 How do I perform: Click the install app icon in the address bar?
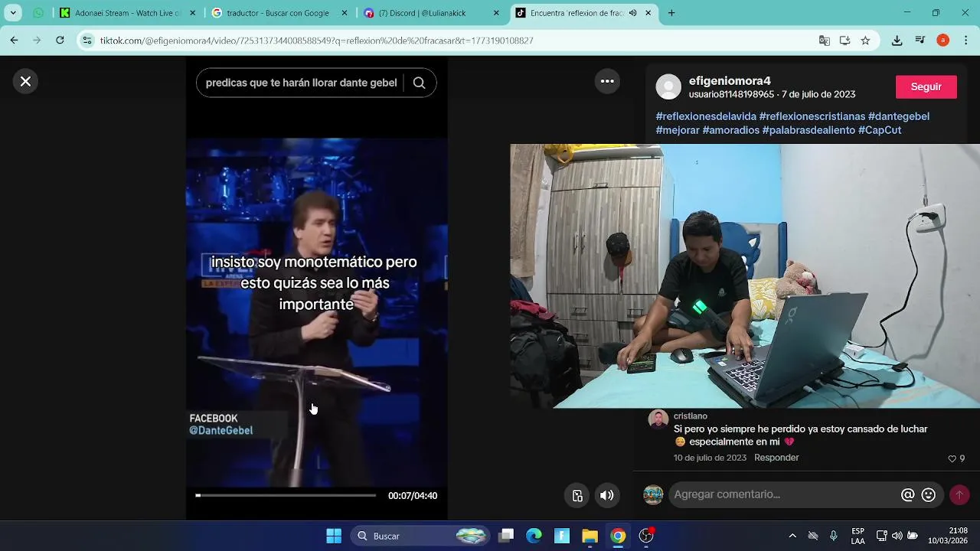click(x=845, y=41)
